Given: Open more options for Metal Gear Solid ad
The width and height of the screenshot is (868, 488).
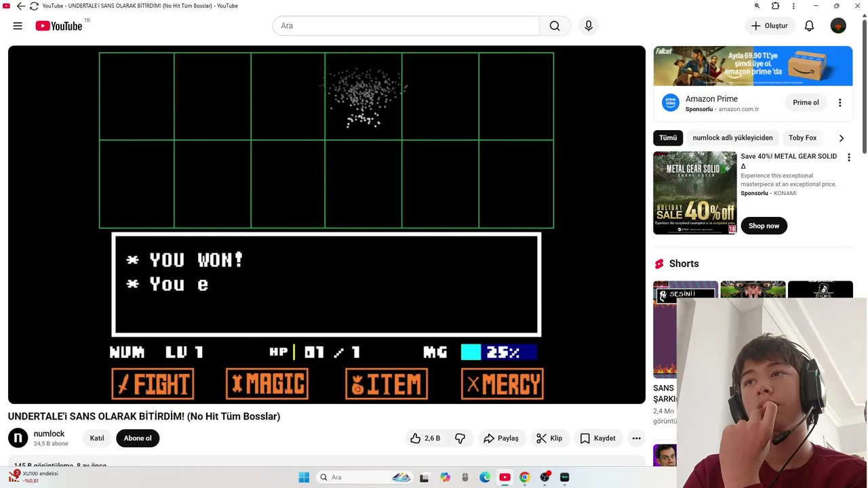Looking at the screenshot, I should coord(848,157).
